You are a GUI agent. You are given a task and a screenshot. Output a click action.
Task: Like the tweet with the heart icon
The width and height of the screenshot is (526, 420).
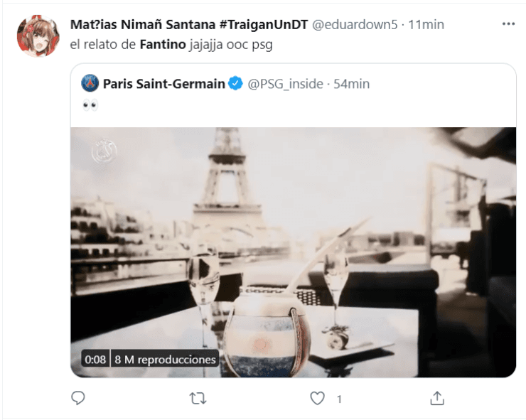(317, 399)
